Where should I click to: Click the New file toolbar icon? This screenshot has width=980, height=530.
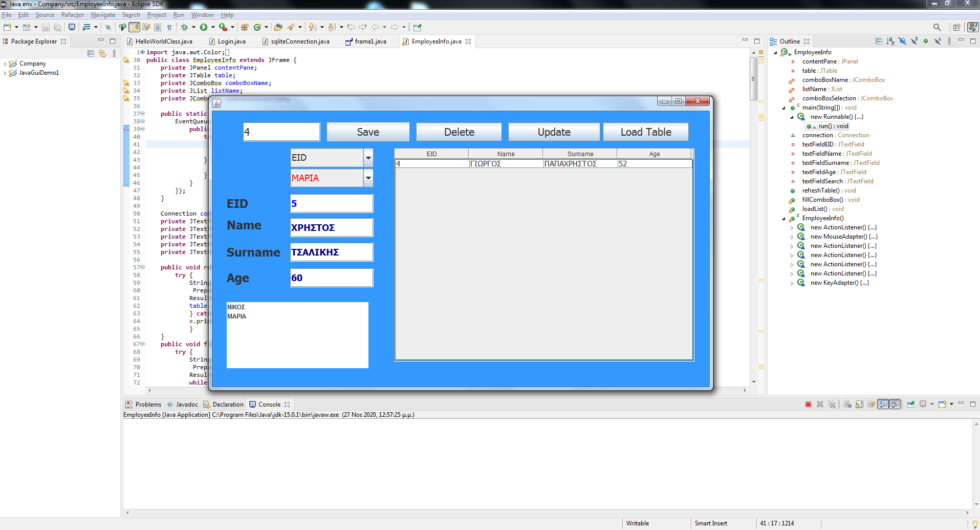pos(7,27)
